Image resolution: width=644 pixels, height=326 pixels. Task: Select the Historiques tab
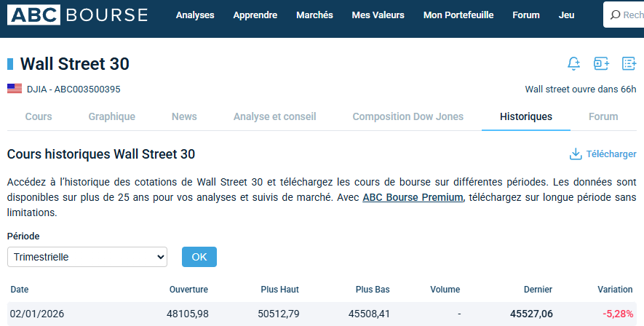coord(525,116)
